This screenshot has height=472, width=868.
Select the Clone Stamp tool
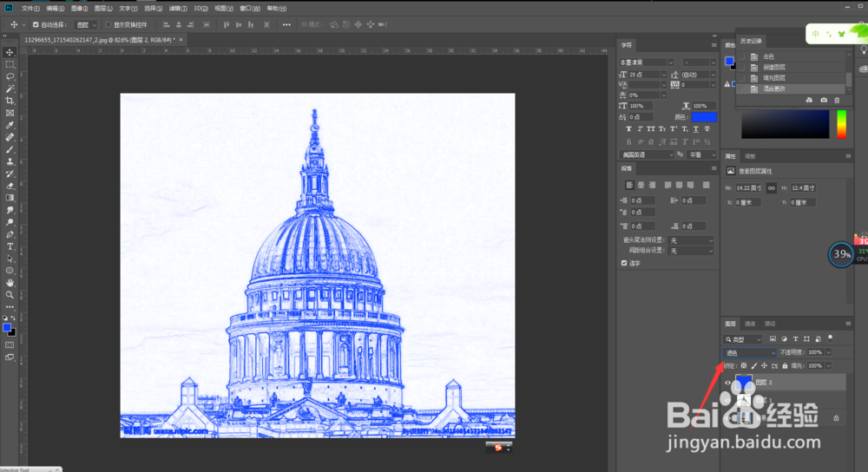pyautogui.click(x=10, y=161)
